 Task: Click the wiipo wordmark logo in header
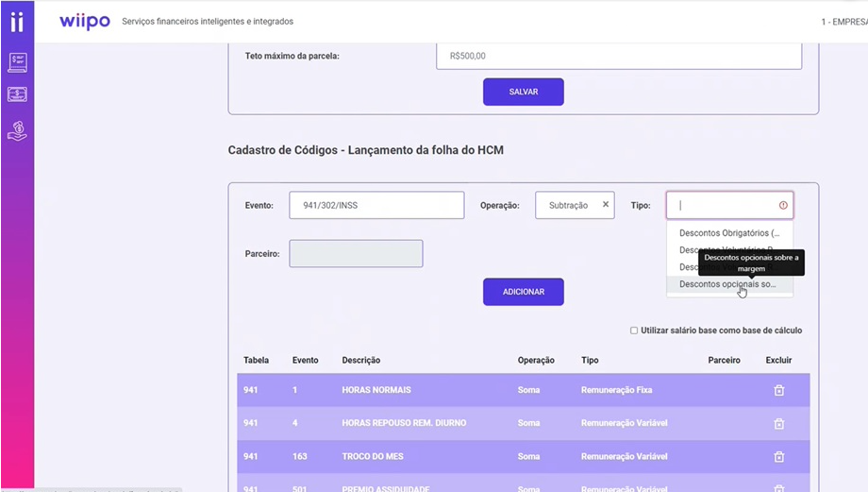(x=85, y=22)
